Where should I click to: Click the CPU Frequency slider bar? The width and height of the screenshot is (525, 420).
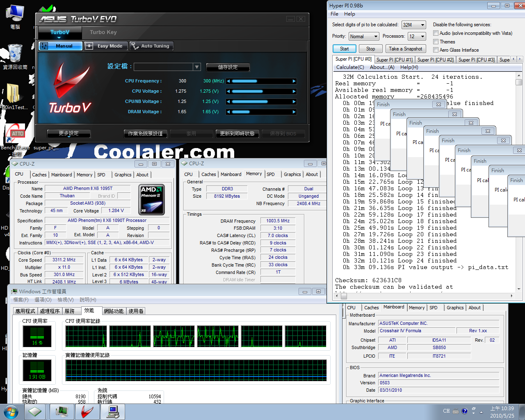(x=260, y=81)
